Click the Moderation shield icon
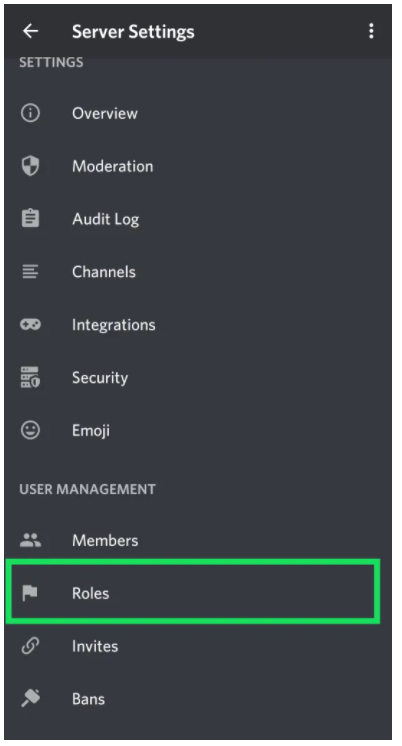The height and width of the screenshot is (746, 402). (x=30, y=166)
